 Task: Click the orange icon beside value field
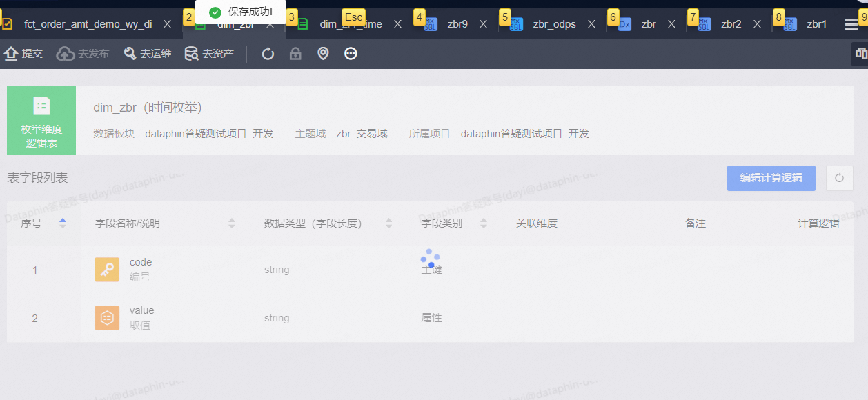tap(107, 318)
